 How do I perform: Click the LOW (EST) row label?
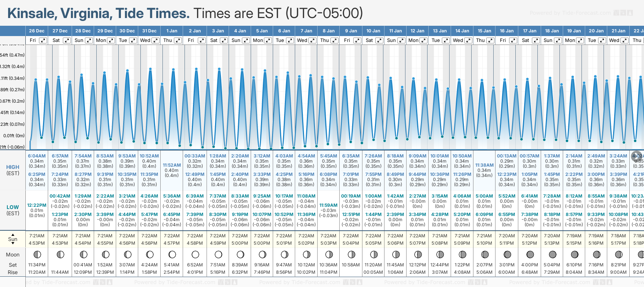point(13,210)
